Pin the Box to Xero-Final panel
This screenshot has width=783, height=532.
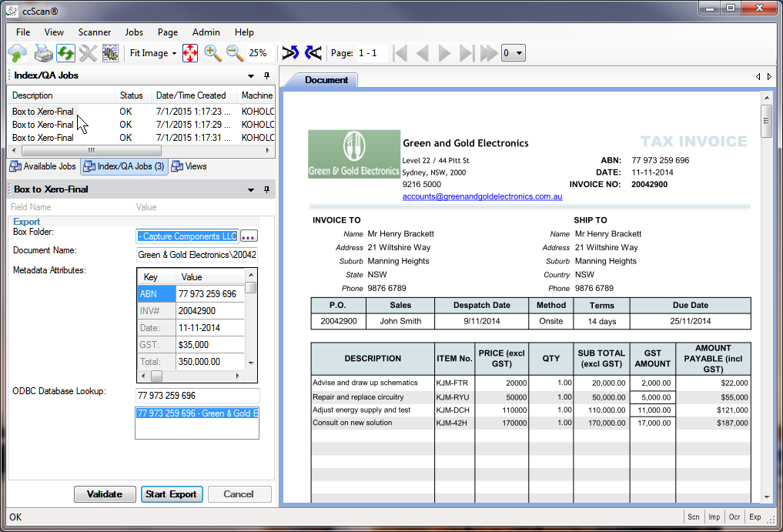pos(266,189)
